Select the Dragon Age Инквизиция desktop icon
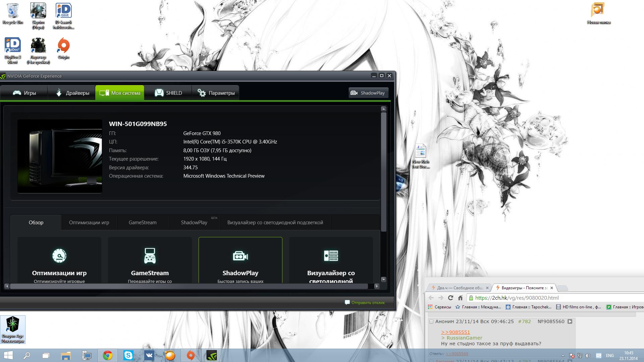 coord(13,329)
